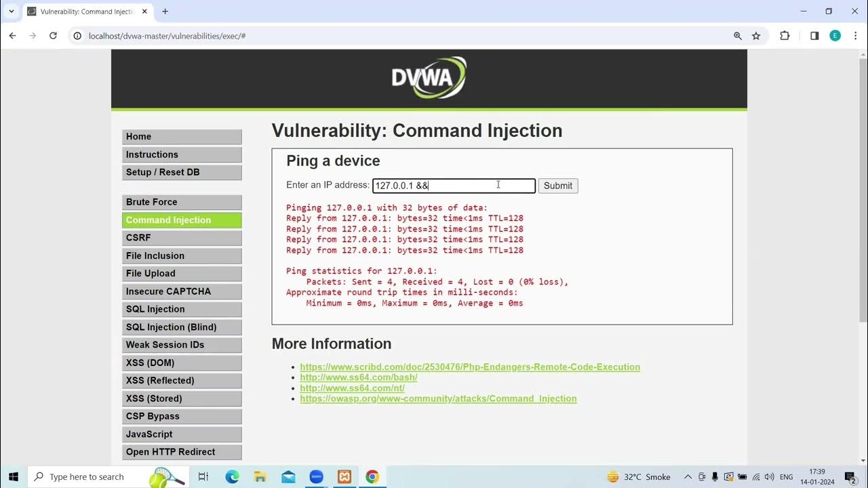Click the browser forward arrow

[x=33, y=36]
